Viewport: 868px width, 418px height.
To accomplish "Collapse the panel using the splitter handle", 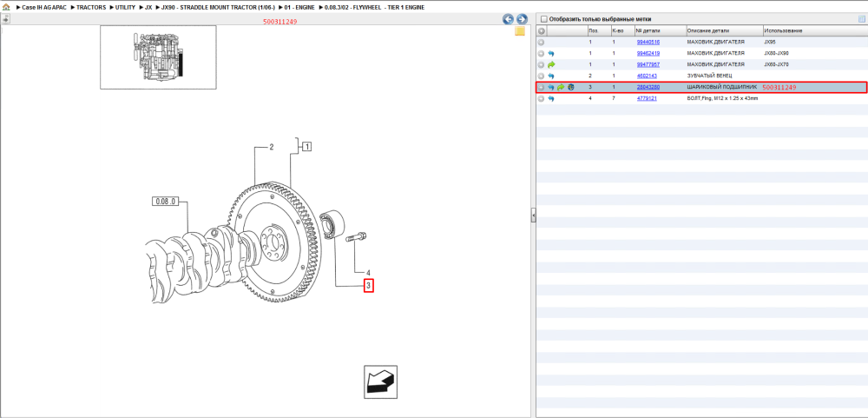I will [x=534, y=216].
